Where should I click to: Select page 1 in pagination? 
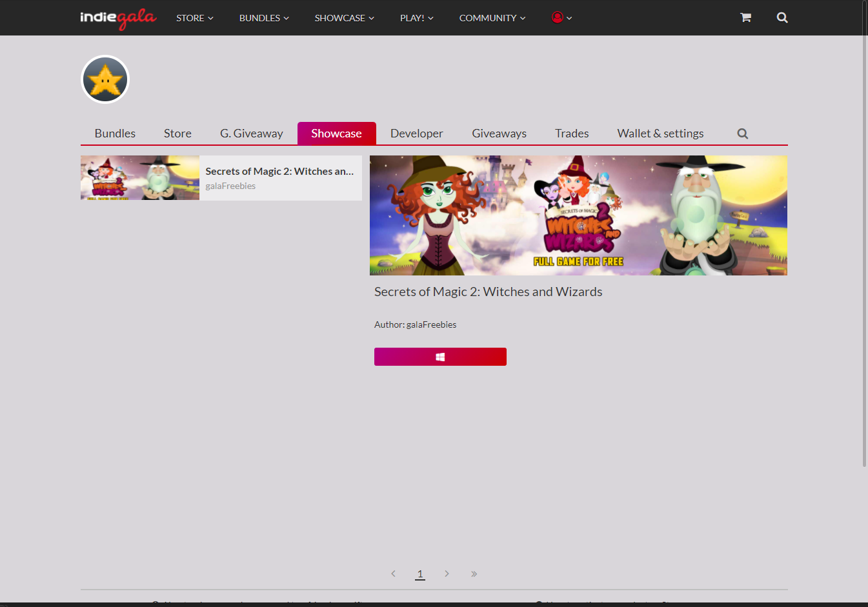click(x=420, y=573)
